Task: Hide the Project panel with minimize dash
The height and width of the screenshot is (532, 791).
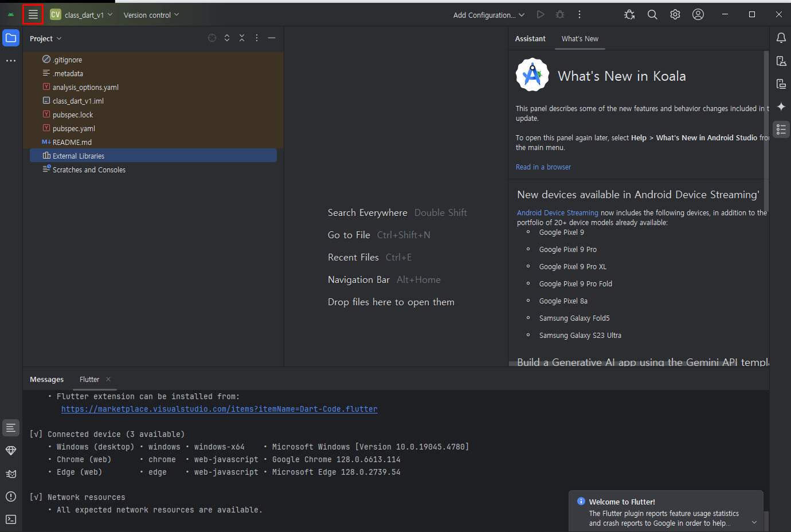Action: pos(272,38)
